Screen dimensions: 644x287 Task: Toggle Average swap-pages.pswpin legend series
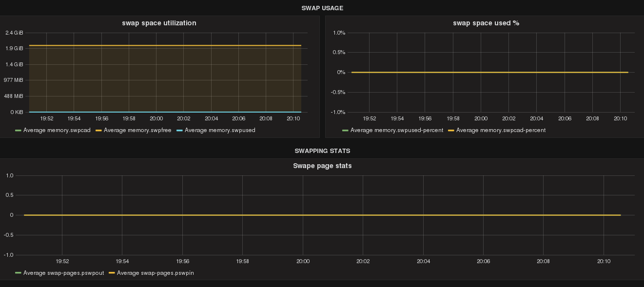[156, 273]
